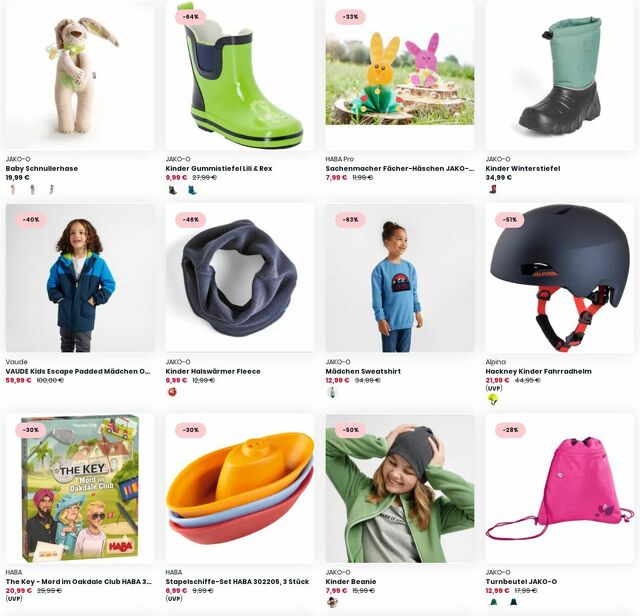This screenshot has width=640, height=616.
Task: Open the Baby Schnullerhase product title
Action: 42,168
